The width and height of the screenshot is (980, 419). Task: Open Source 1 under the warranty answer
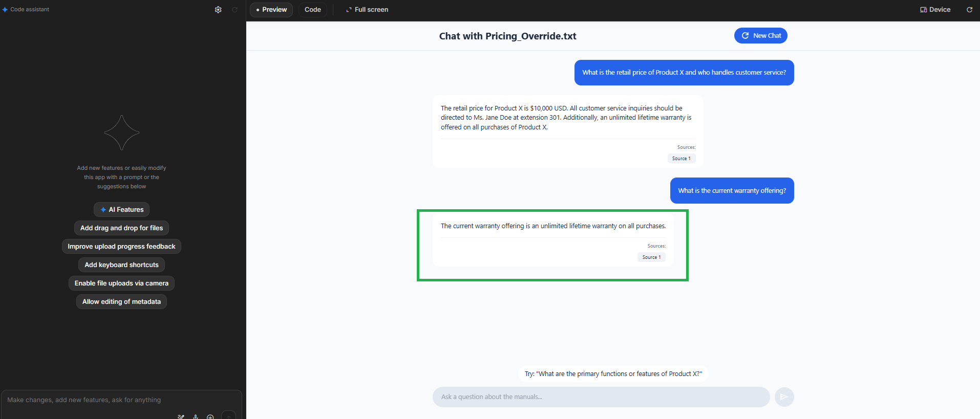click(651, 257)
